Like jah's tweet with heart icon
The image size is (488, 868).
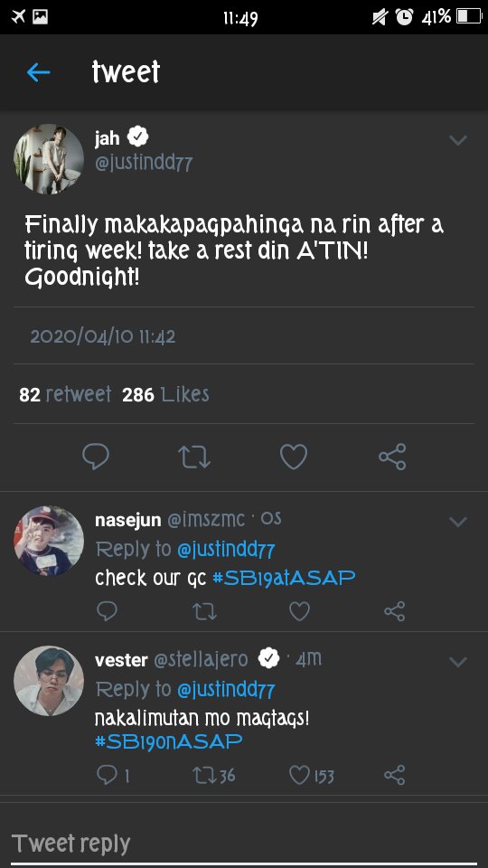293,458
